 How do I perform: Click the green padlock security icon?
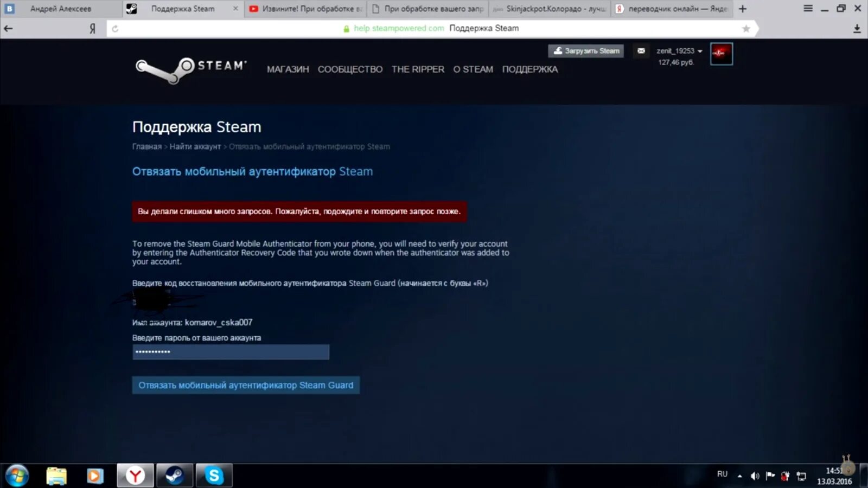pos(346,29)
